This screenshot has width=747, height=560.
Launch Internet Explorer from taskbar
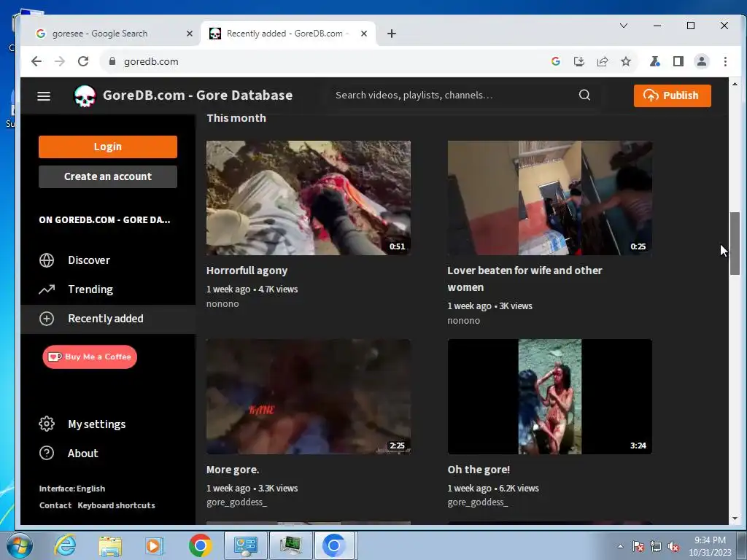65,545
